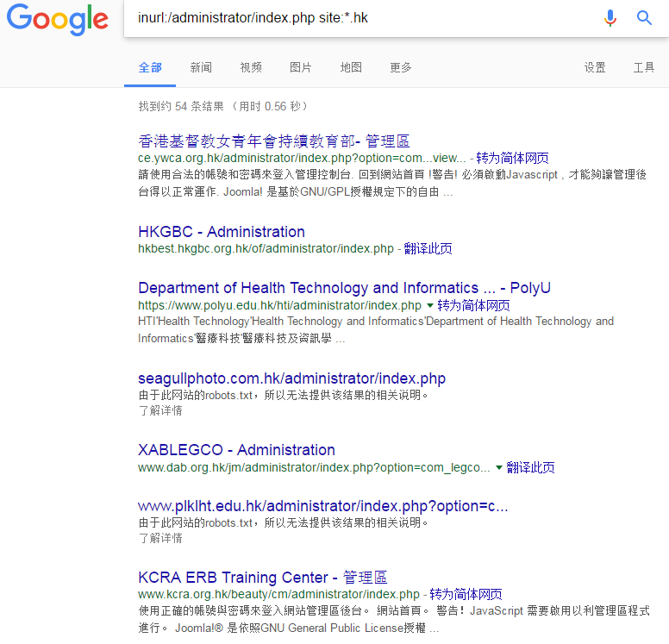Click the PolyU snippet starting HTI'Health Technology

(376, 329)
